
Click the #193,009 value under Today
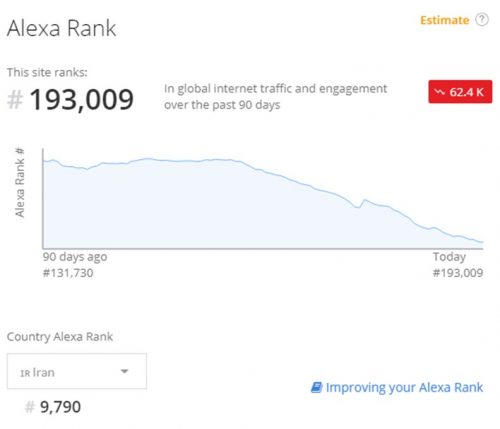pyautogui.click(x=458, y=273)
